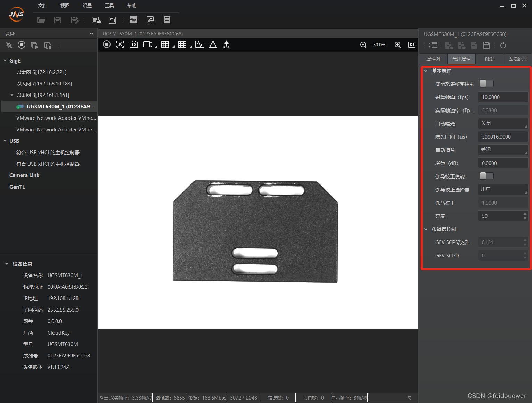
Task: Select GenTL in the device tree
Action: pyautogui.click(x=17, y=187)
